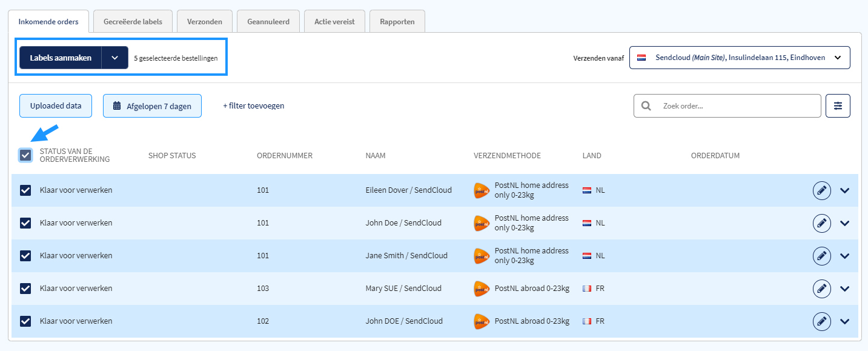Screen dimensions: 868x351
Task: Switch to the Gecreëerde labels tab
Action: pos(133,21)
